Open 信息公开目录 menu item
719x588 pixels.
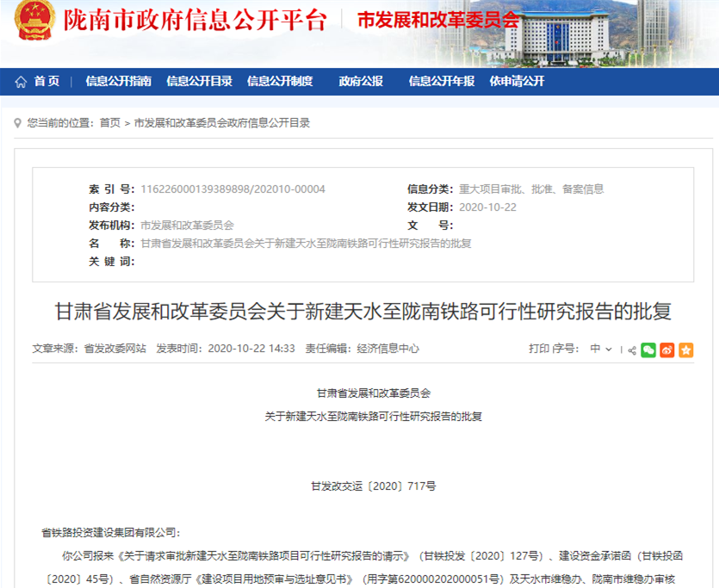point(199,82)
